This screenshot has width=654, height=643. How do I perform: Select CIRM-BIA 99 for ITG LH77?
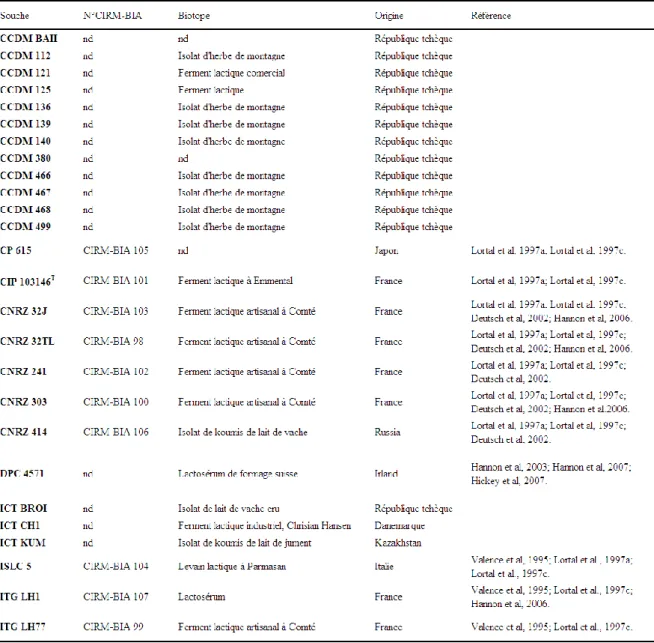(x=113, y=626)
